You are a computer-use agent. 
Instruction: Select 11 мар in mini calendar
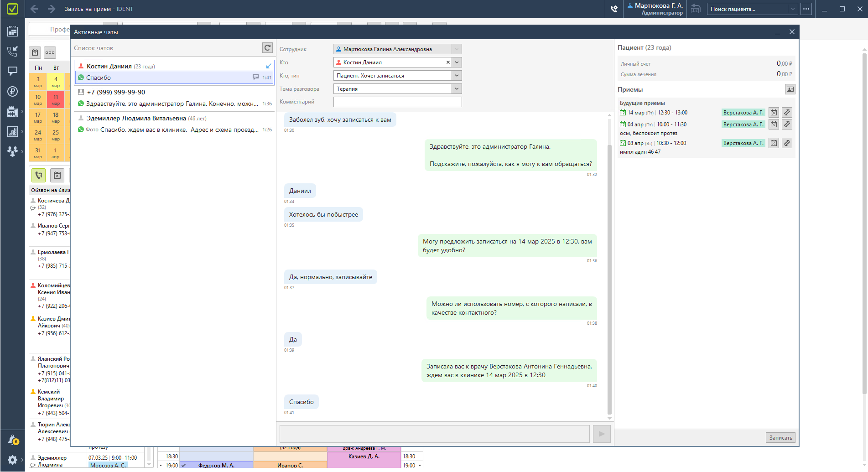[56, 99]
